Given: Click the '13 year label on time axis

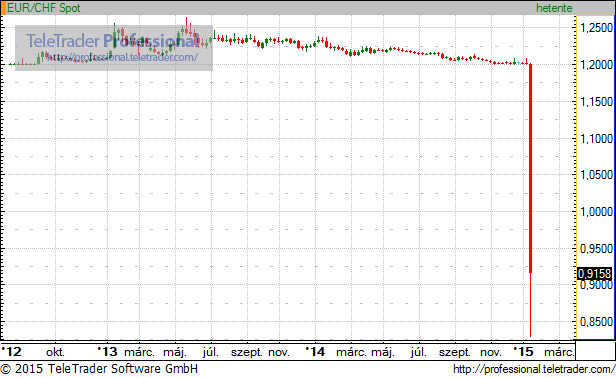Looking at the screenshot, I should [108, 352].
